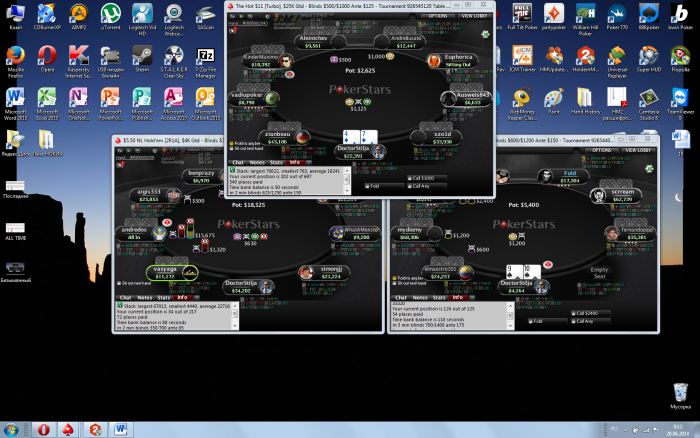Expand the panel arrow beside Info in right table
The height and width of the screenshot is (438, 700).
point(472,297)
